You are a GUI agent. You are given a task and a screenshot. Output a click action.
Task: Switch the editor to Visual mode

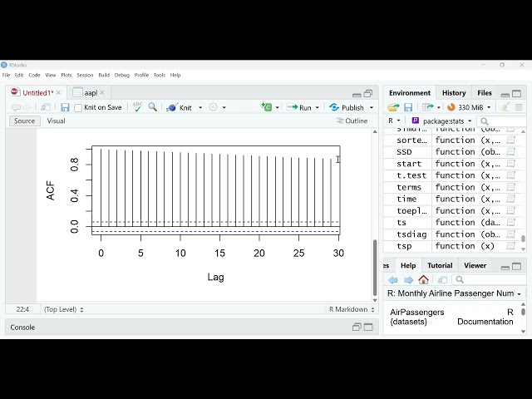(56, 121)
